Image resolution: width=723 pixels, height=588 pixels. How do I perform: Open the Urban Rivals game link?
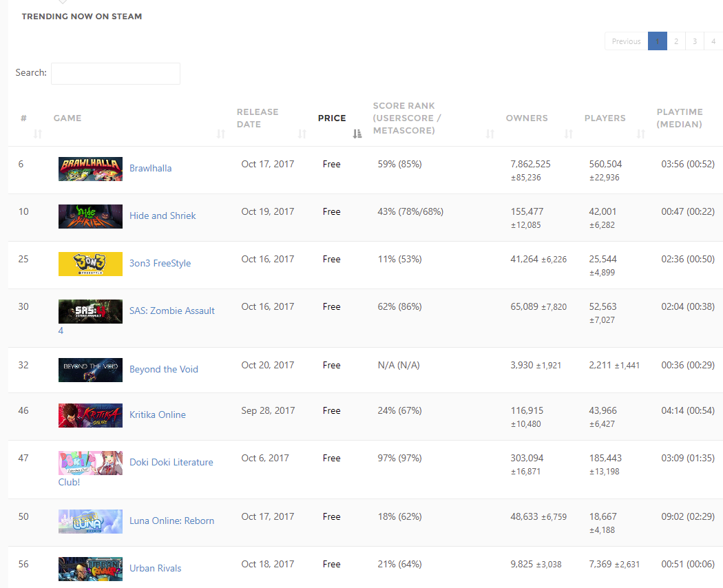155,569
